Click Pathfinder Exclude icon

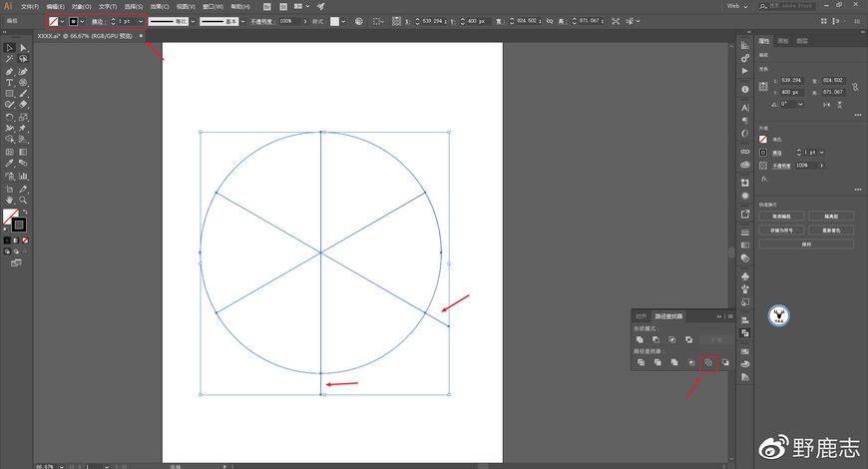tap(688, 339)
